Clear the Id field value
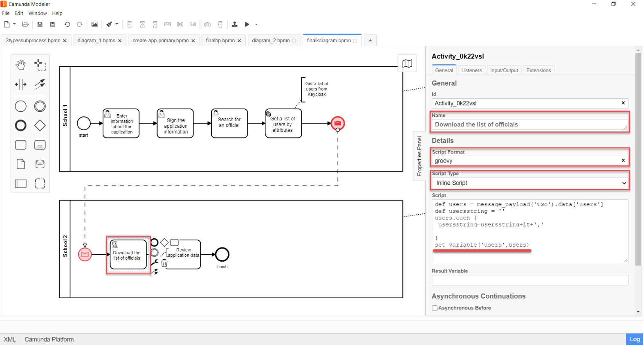 [x=623, y=103]
